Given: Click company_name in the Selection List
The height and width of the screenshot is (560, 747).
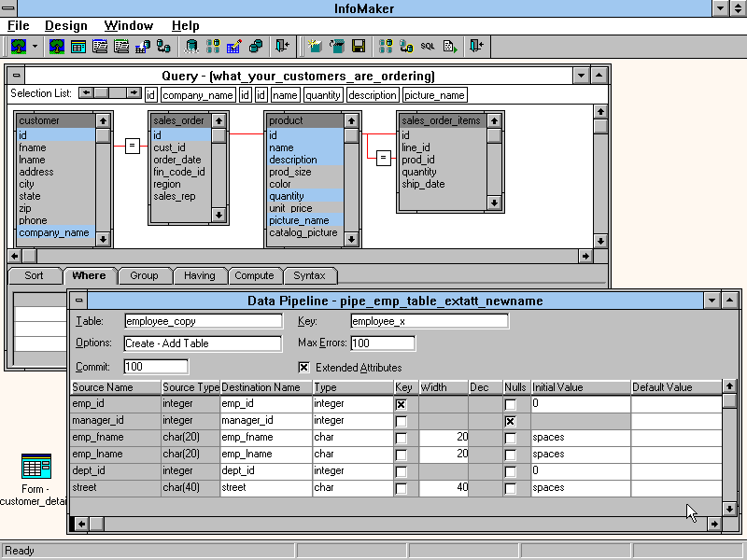Looking at the screenshot, I should click(x=198, y=95).
